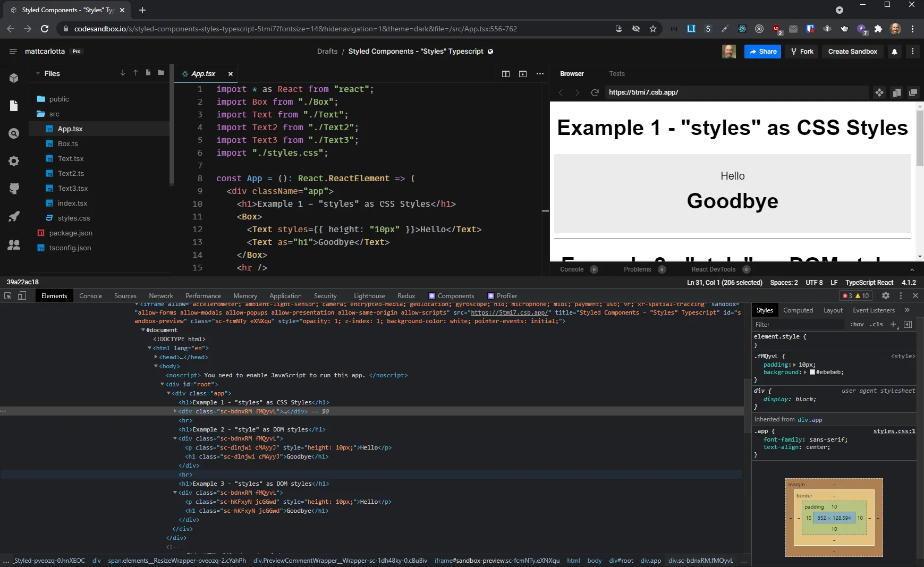
Task: Click the Create Sandbox button
Action: 852,52
